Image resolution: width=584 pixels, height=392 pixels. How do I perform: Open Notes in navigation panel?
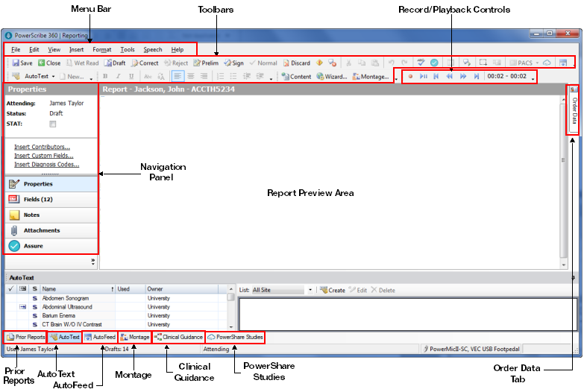51,215
